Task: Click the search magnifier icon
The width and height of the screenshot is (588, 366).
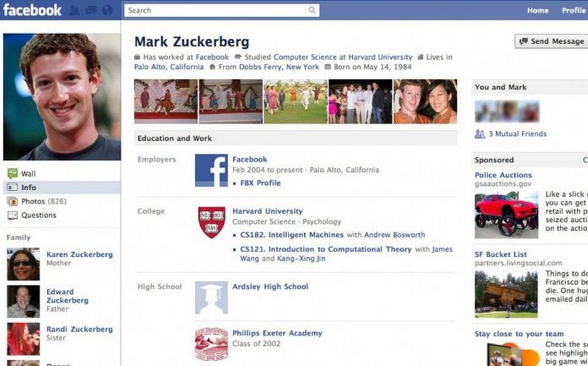Action: 312,10
